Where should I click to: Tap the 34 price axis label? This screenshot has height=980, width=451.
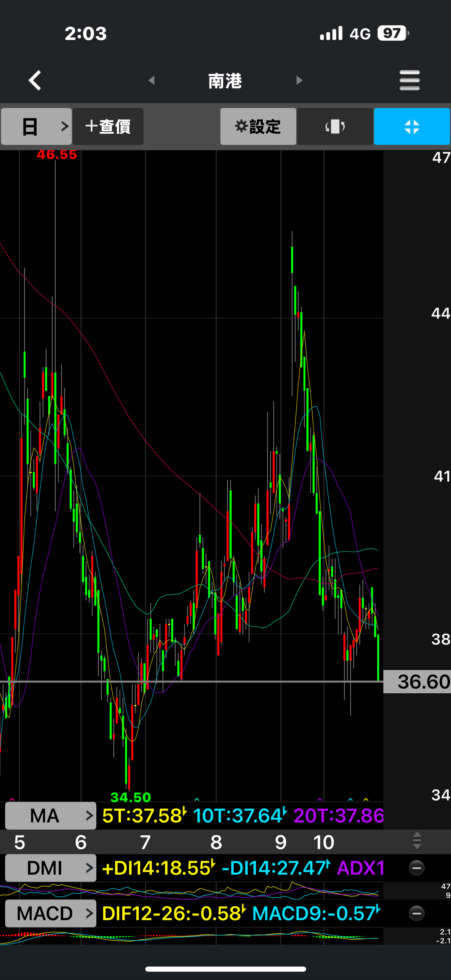pyautogui.click(x=441, y=795)
